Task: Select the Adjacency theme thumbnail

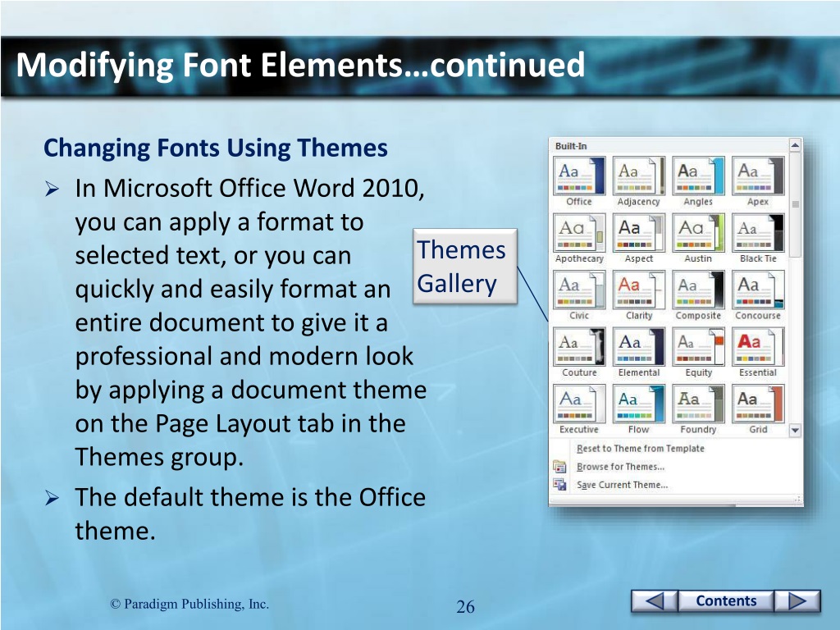Action: point(638,176)
